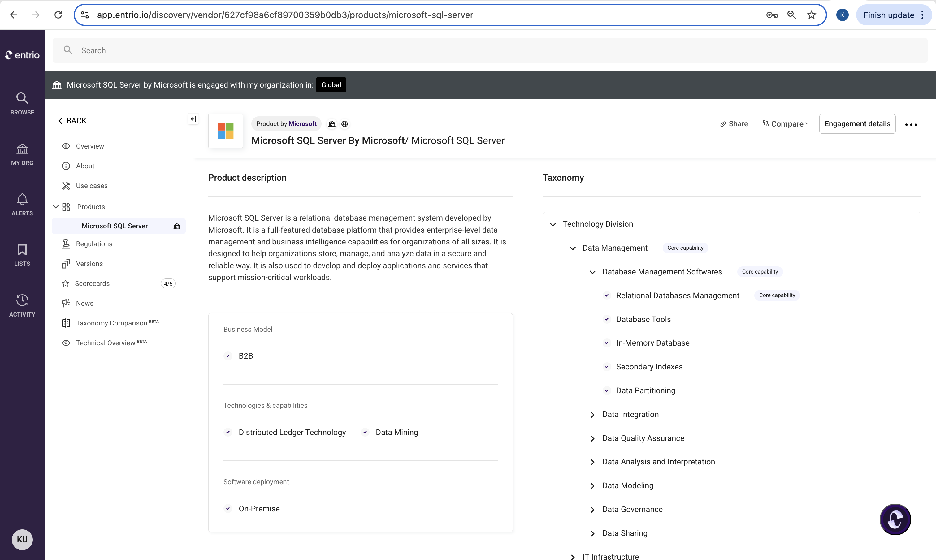Click the Data Mining check mark
Image resolution: width=936 pixels, height=560 pixels.
365,432
